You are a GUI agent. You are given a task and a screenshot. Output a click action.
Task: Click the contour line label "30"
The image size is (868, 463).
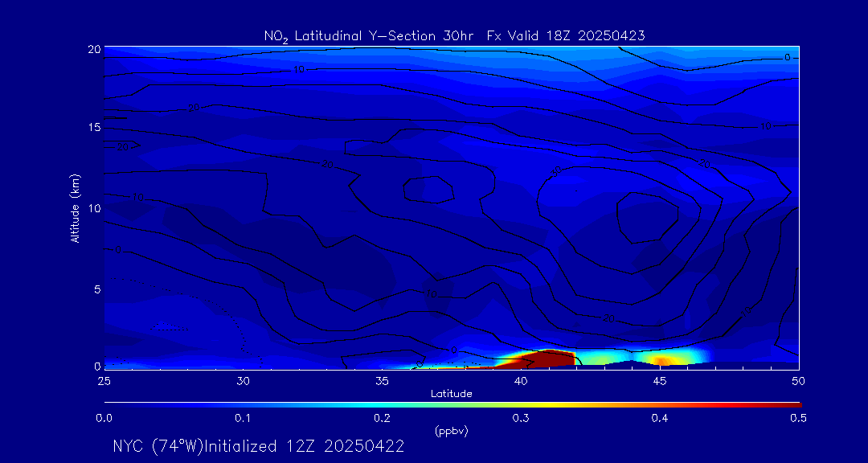click(556, 172)
